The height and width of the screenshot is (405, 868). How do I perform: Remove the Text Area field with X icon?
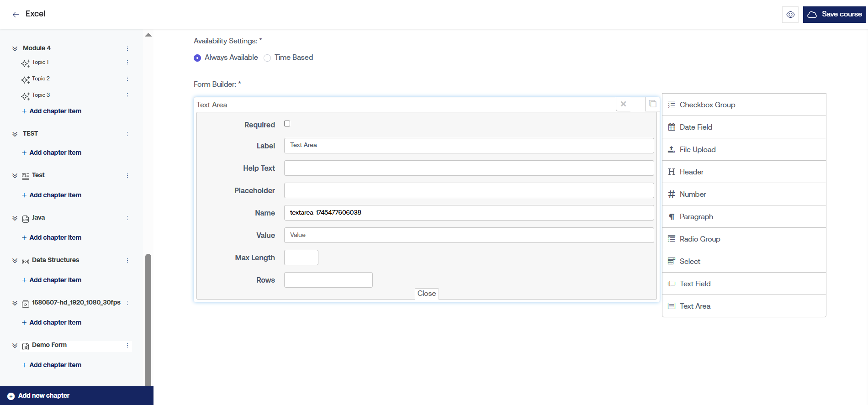click(623, 104)
